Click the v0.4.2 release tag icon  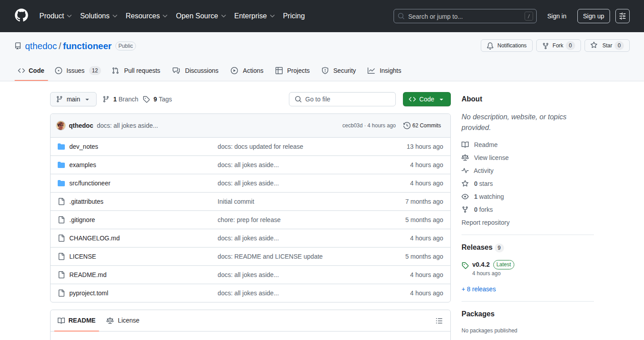pos(465,265)
